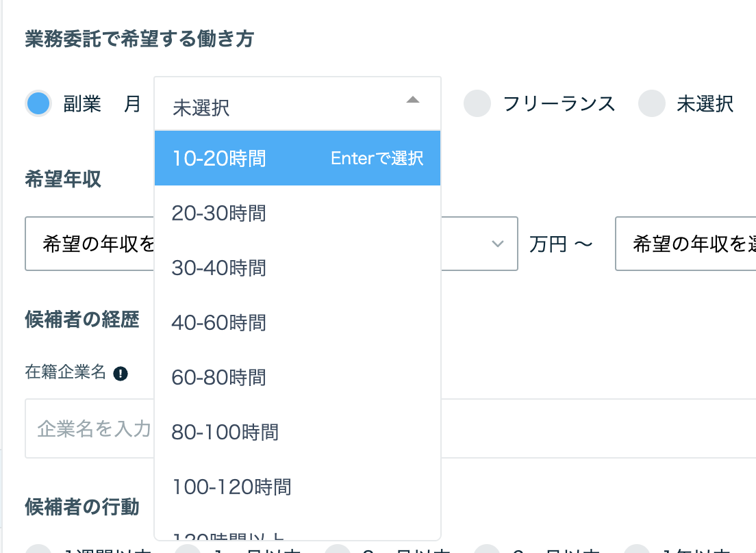Click the 業務委託で希望する働き方 heading
The width and height of the screenshot is (756, 553).
[x=139, y=38]
